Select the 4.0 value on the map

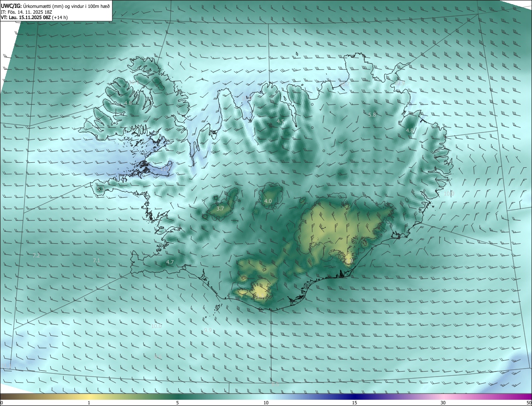pos(268,201)
